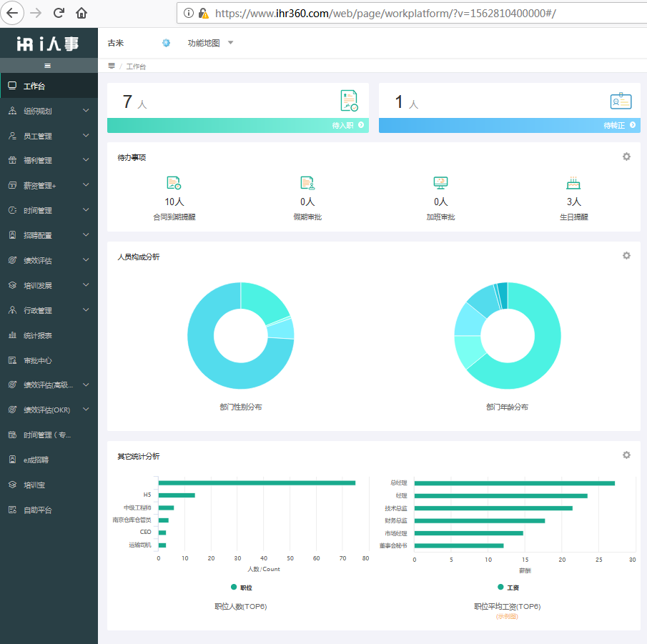Open 其它统计分析 settings gear
Screen dimensions: 647x644
click(626, 455)
